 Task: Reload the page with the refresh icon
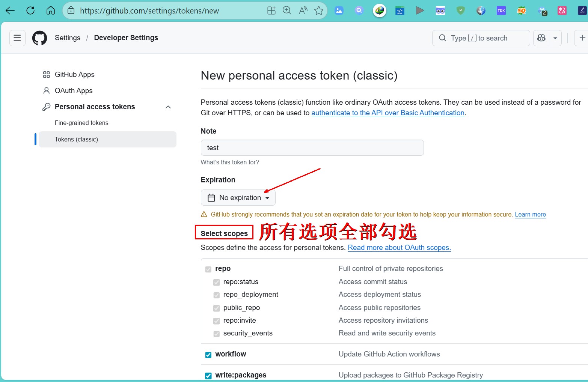30,11
